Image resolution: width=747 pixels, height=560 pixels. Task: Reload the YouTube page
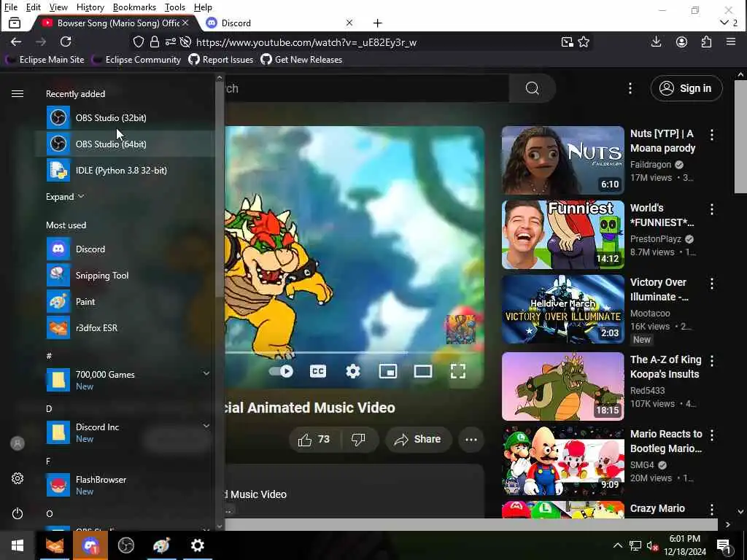pos(66,42)
